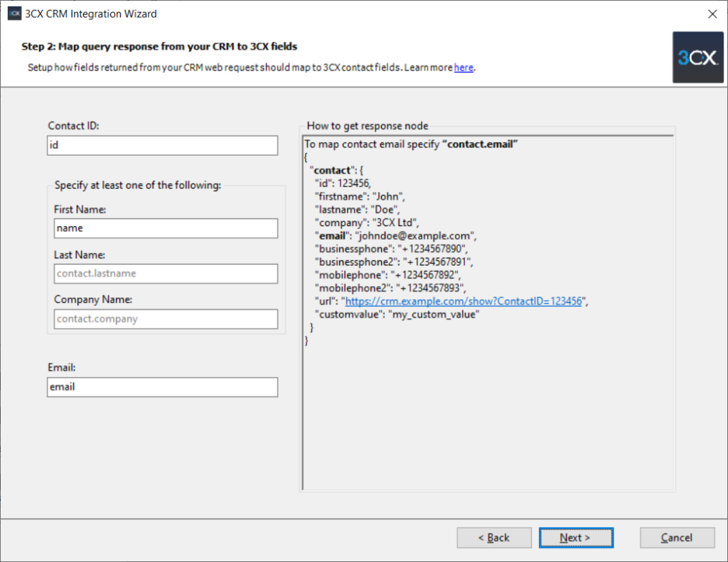Click the "firstname": "John" line
The image size is (728, 562).
360,196
